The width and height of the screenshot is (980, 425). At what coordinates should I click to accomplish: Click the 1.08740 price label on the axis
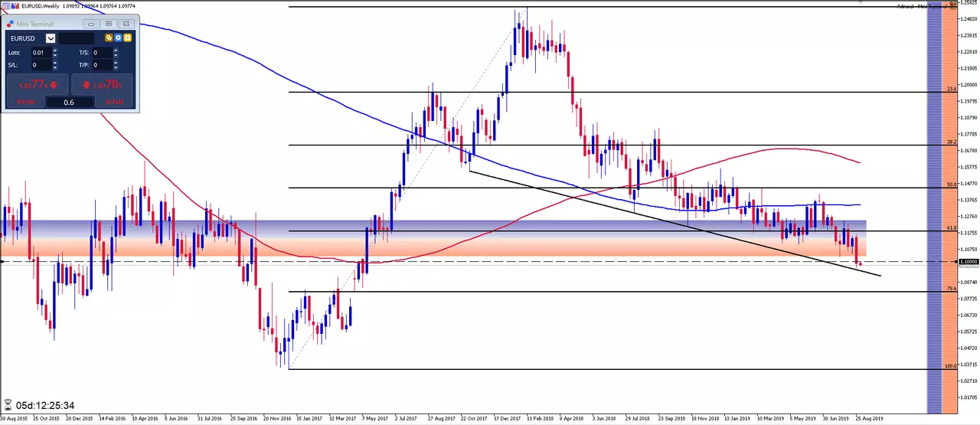click(x=969, y=283)
